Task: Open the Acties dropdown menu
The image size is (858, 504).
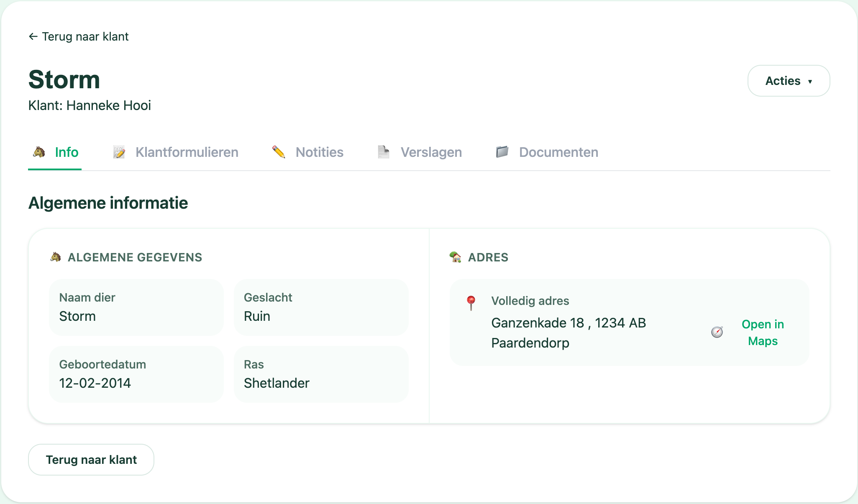Action: pos(789,81)
